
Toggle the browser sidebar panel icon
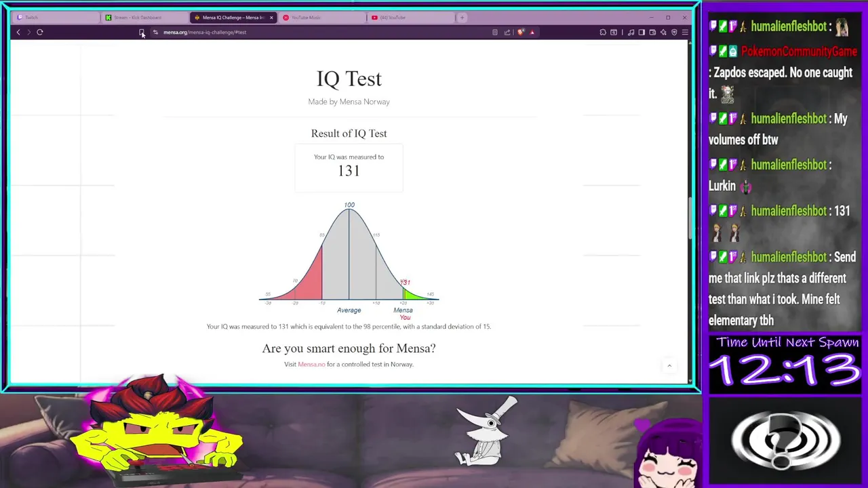click(642, 32)
